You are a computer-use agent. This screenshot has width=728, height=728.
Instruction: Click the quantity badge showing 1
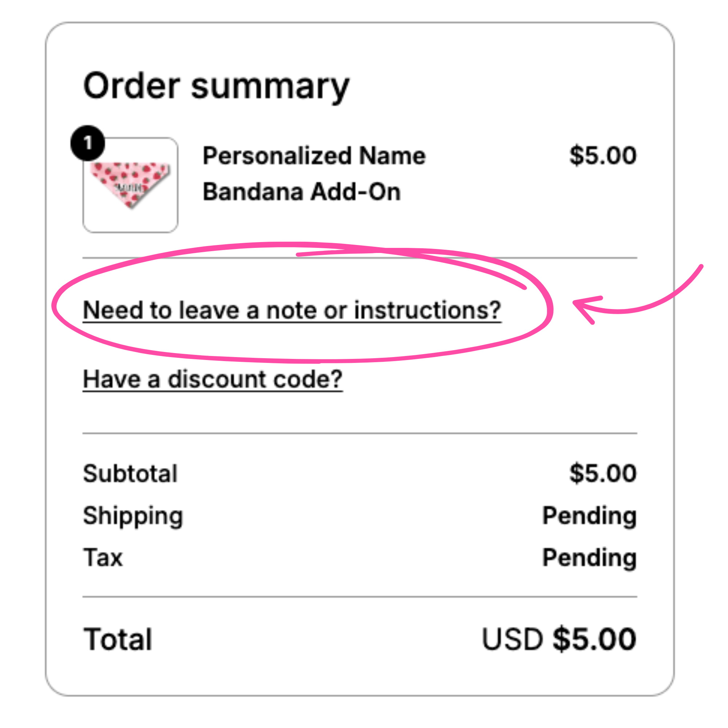point(88,143)
